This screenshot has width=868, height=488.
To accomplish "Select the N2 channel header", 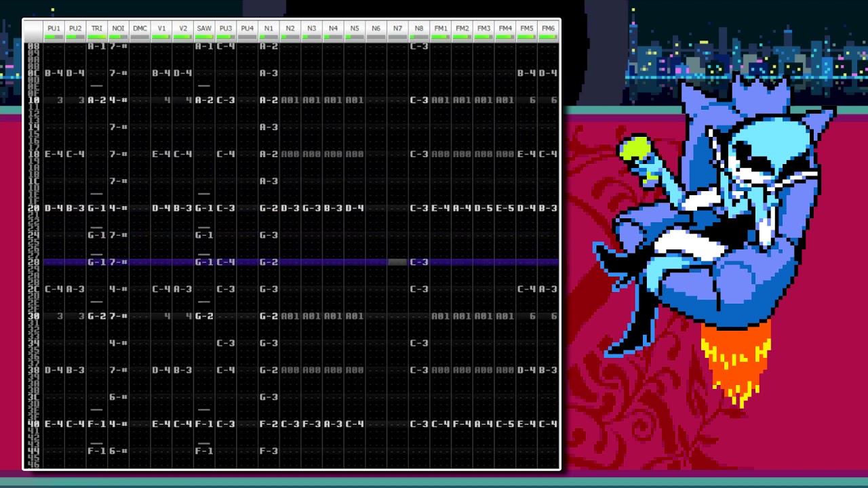I will coord(290,31).
